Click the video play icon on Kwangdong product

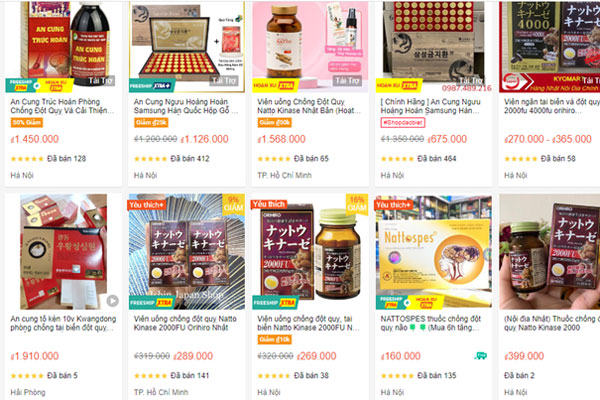(x=112, y=301)
